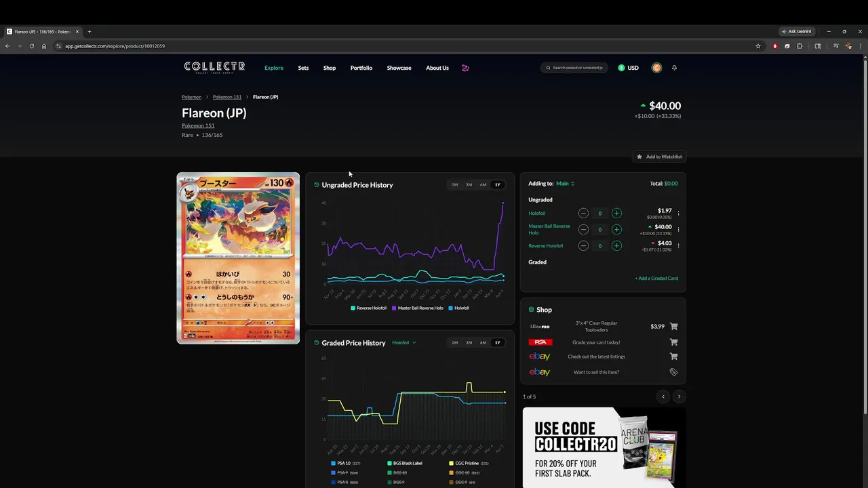Select 6M range for Ungraded Price History
The width and height of the screenshot is (868, 488).
tap(483, 184)
